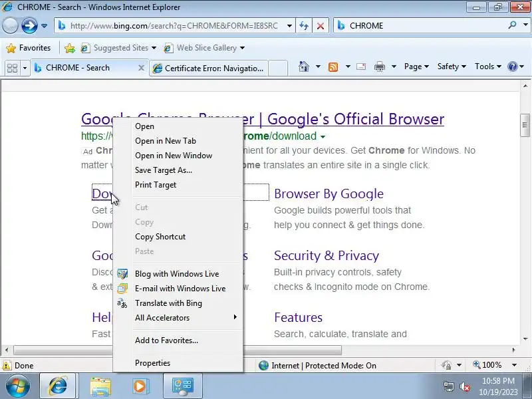Click the privacy report status bar icon
This screenshot has width=532, height=399.
point(446,365)
